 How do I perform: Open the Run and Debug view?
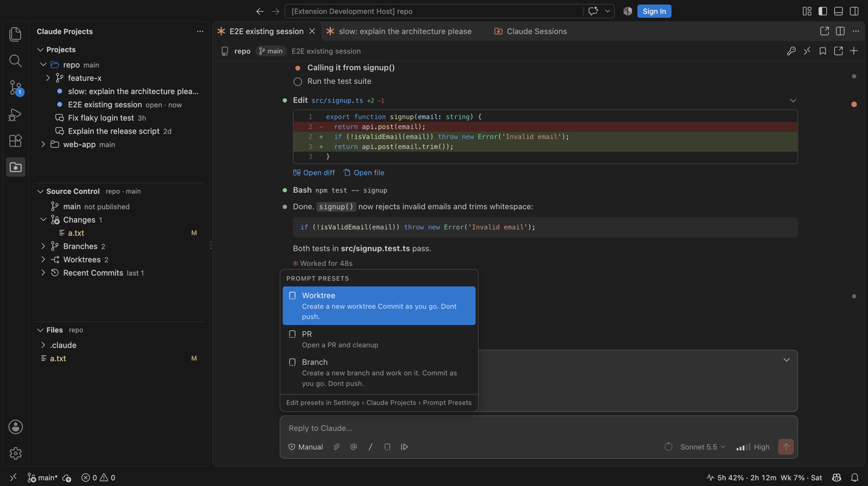[x=16, y=114]
